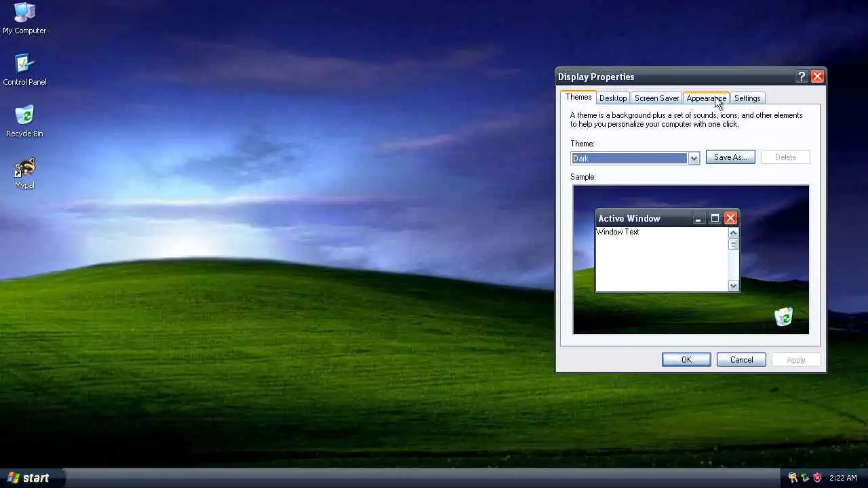This screenshot has height=488, width=868.
Task: Click the sample window's scroll up arrow
Action: pos(733,232)
